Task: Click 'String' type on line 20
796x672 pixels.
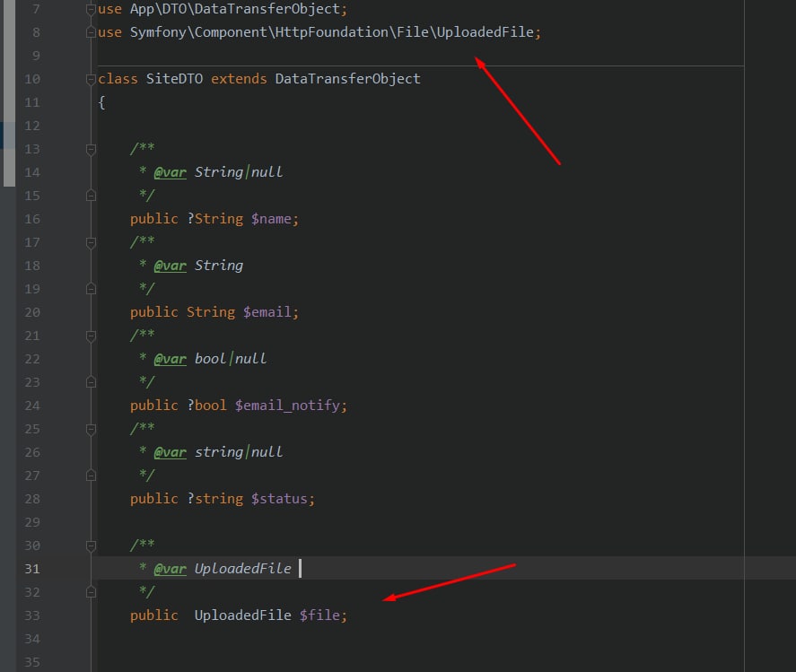Action: [x=211, y=312]
